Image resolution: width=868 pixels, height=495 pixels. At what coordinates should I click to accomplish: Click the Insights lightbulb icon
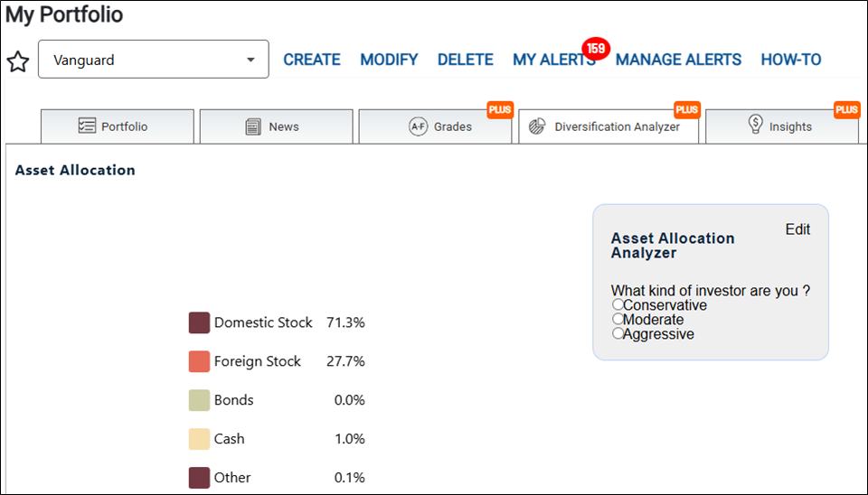tap(755, 125)
